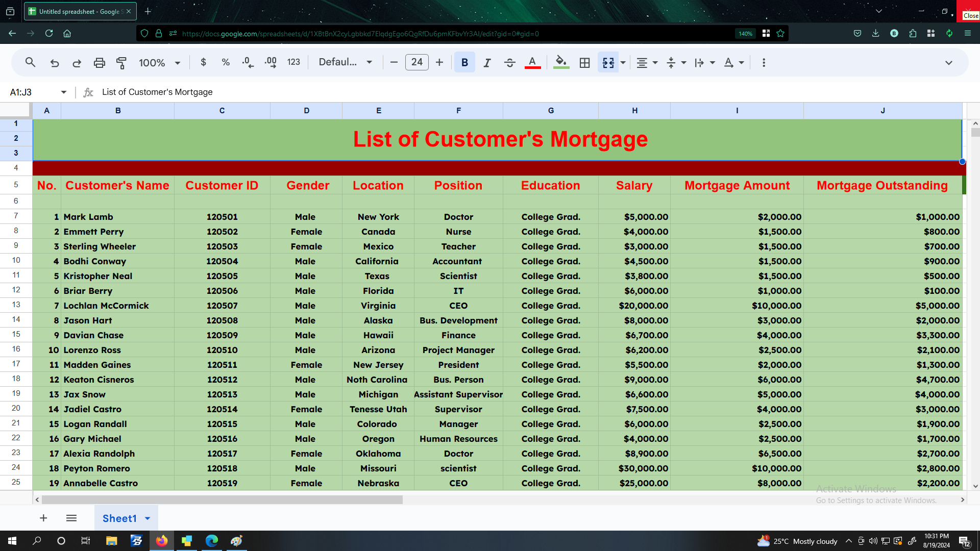The height and width of the screenshot is (551, 980).
Task: Toggle strikethrough formatting
Action: [509, 63]
